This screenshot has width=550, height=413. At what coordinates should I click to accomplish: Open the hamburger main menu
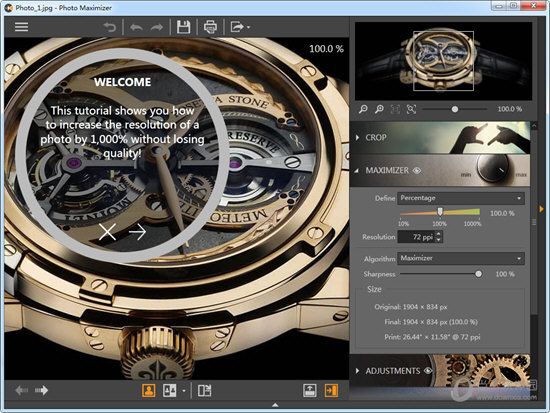click(21, 27)
